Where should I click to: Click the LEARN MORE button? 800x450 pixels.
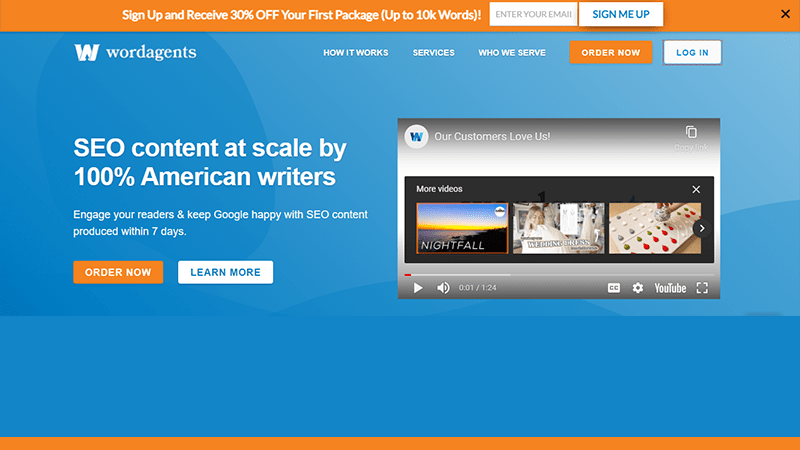tap(226, 272)
